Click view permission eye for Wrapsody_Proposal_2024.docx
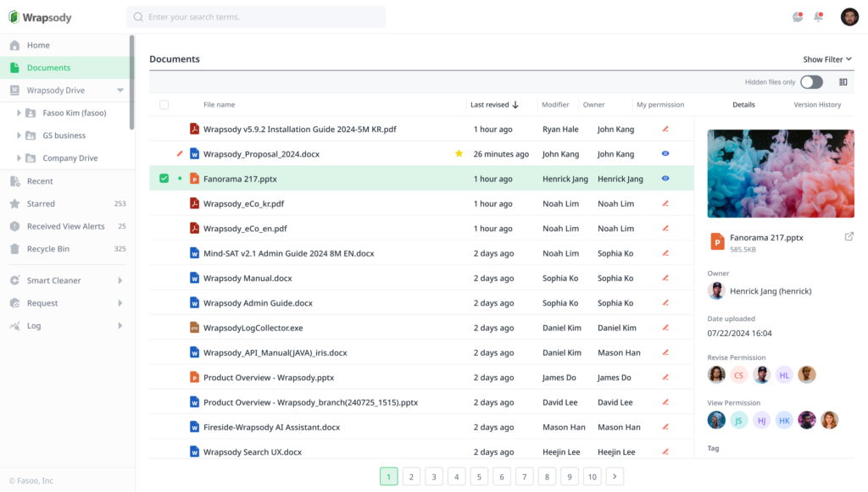This screenshot has height=492, width=868. [665, 153]
